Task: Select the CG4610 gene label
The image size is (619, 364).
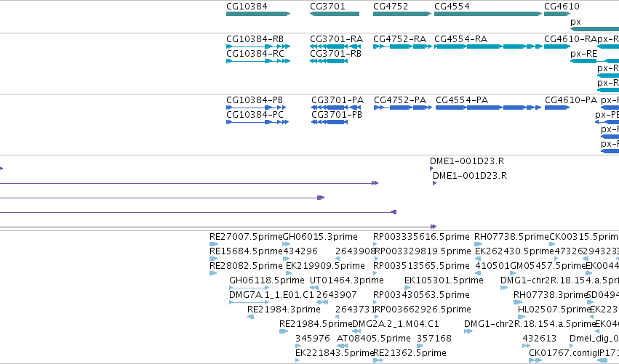Action: coord(562,7)
